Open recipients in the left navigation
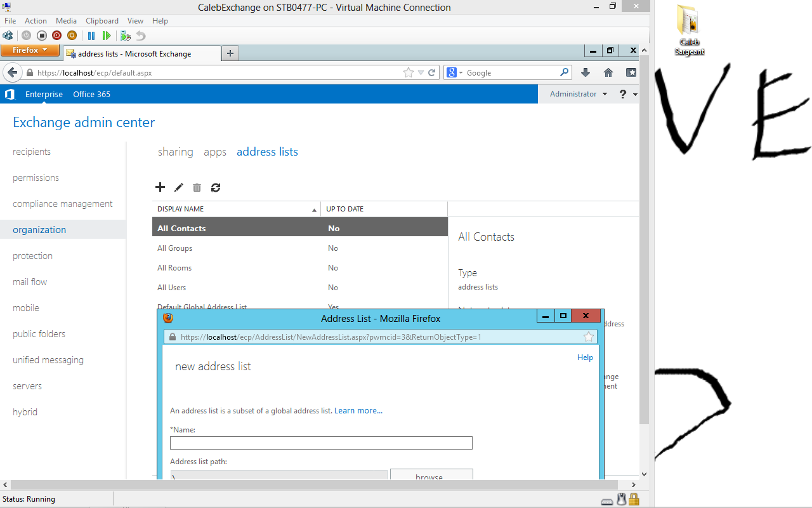 point(32,152)
